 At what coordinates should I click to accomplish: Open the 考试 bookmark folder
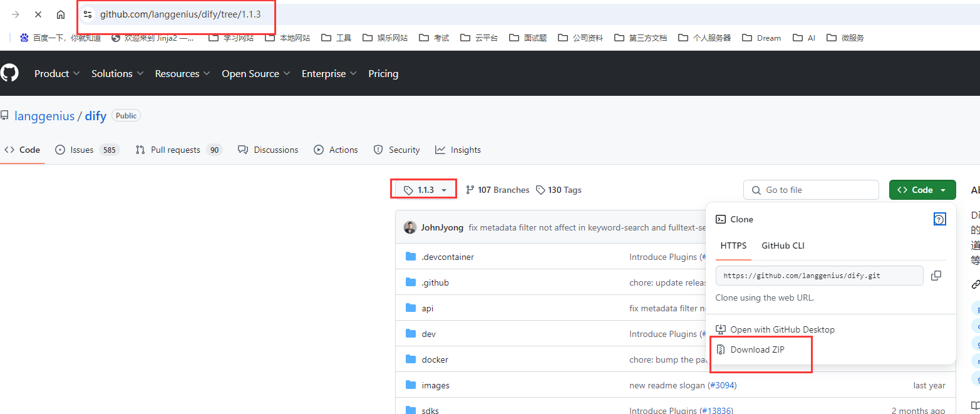pos(434,38)
